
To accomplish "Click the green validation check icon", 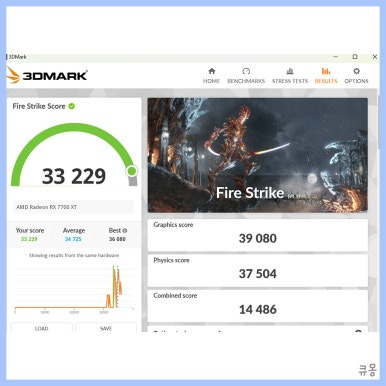I will tap(72, 106).
